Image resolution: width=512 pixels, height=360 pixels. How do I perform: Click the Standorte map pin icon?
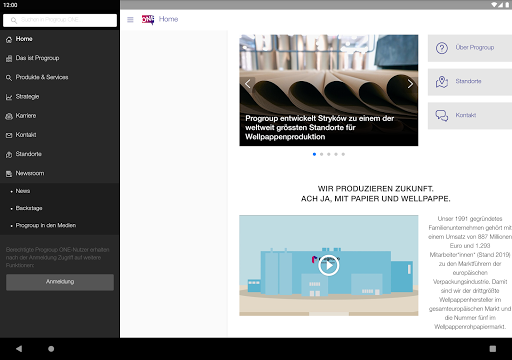pos(442,82)
